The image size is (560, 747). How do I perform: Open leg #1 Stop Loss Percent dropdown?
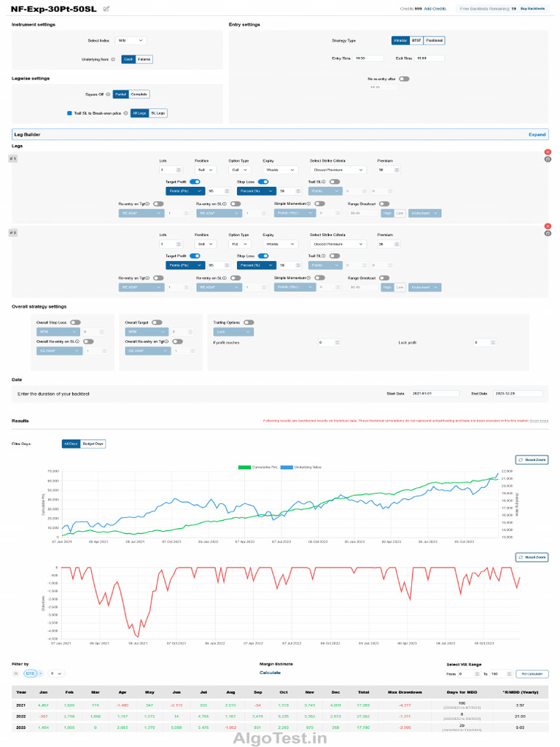click(x=257, y=191)
